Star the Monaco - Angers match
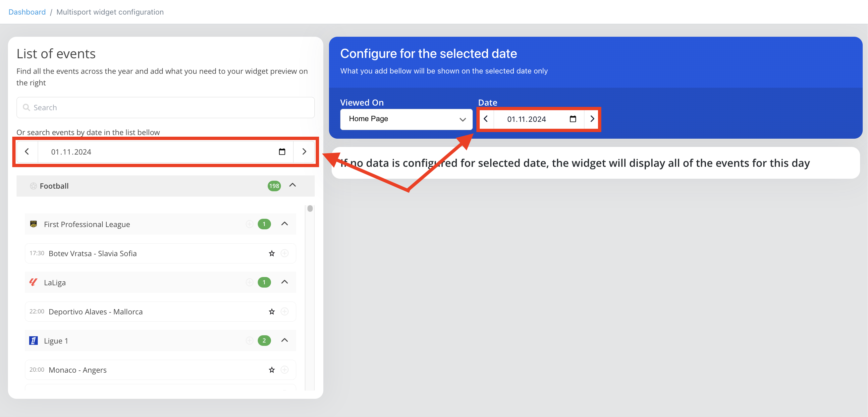 click(x=272, y=370)
